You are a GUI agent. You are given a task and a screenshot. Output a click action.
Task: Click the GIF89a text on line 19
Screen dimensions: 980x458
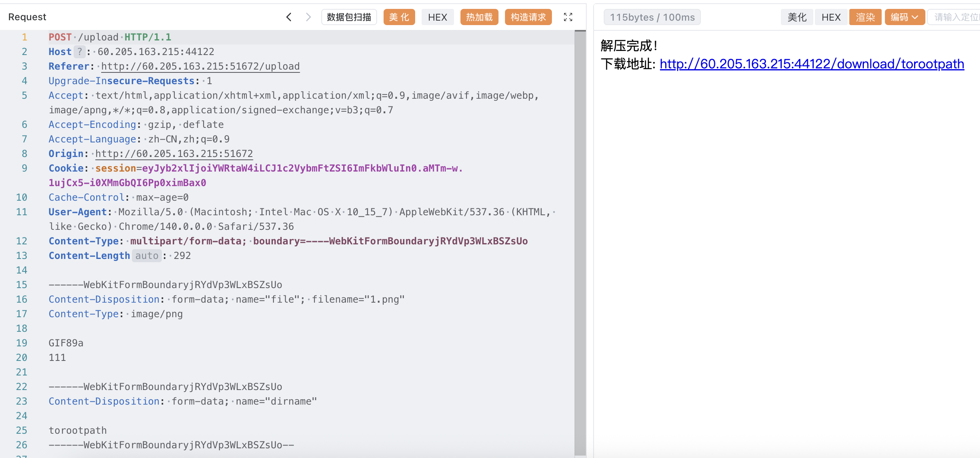(x=66, y=343)
